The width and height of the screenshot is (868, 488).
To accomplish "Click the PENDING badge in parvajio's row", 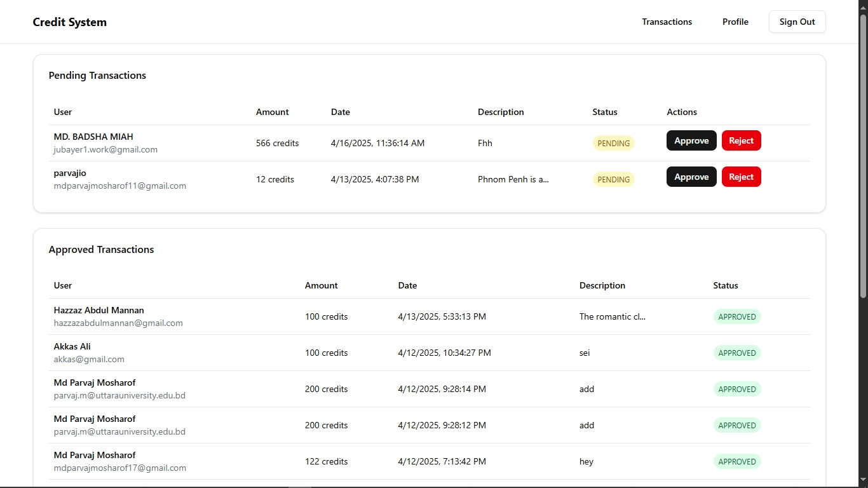I will coord(613,179).
